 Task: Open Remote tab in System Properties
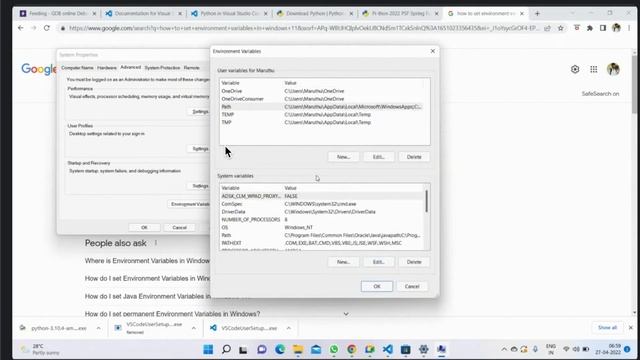[191, 68]
